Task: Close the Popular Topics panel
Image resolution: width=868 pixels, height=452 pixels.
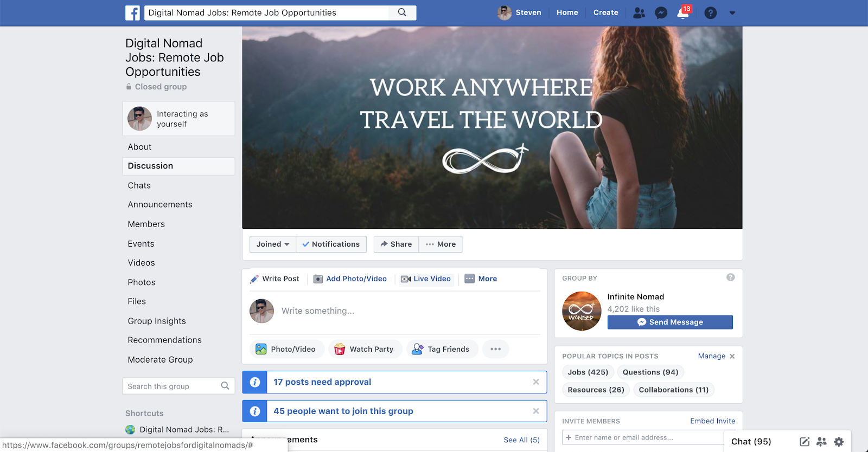Action: tap(732, 356)
